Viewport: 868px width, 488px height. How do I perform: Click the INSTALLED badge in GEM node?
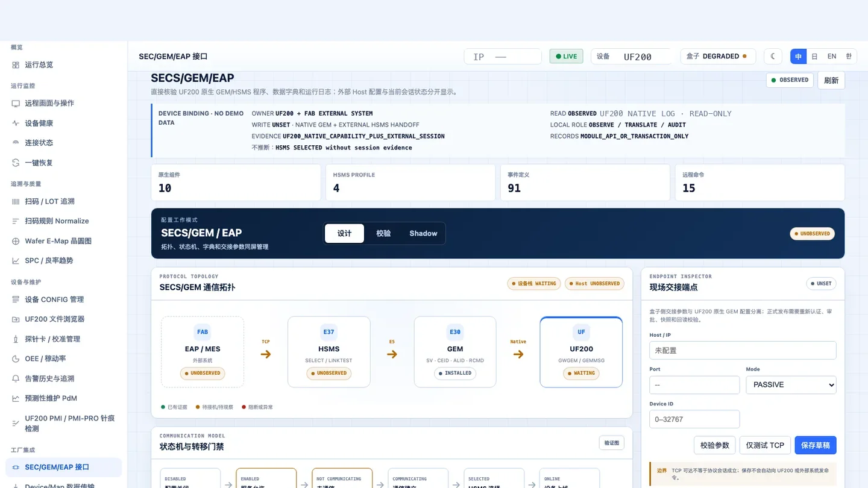point(455,373)
